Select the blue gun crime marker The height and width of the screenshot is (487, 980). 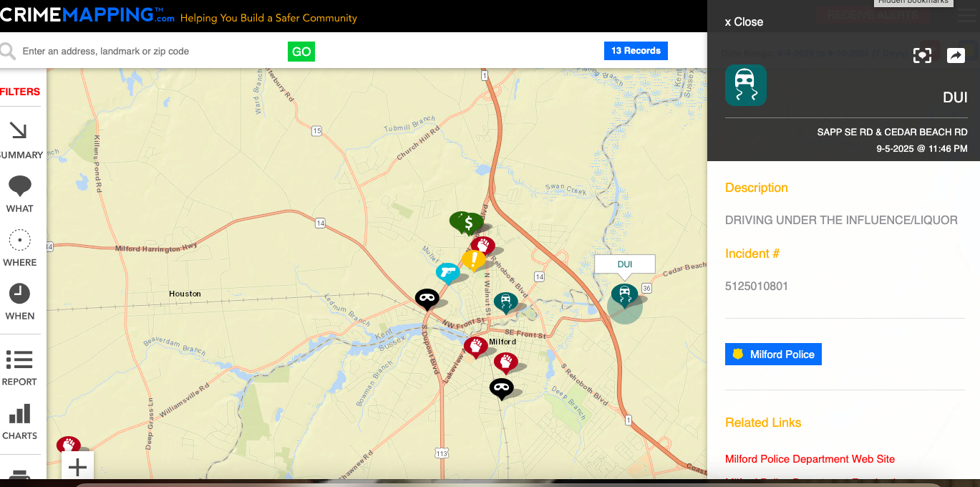tap(448, 272)
